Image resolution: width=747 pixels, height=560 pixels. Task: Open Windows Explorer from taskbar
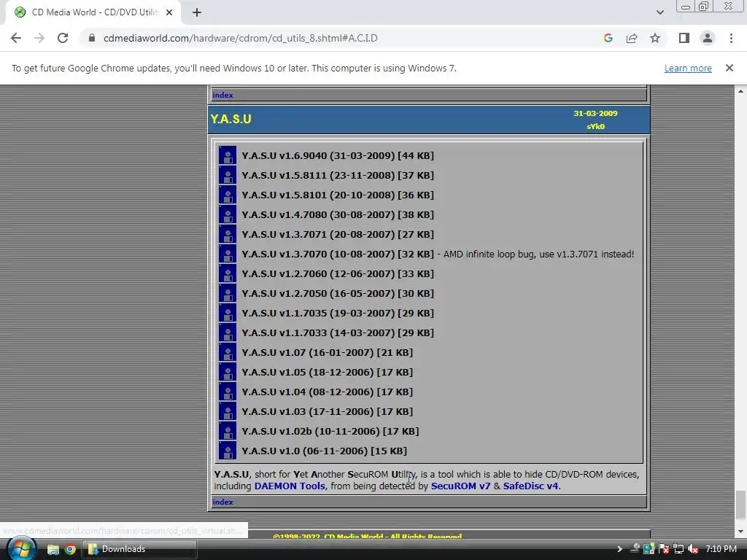53,550
